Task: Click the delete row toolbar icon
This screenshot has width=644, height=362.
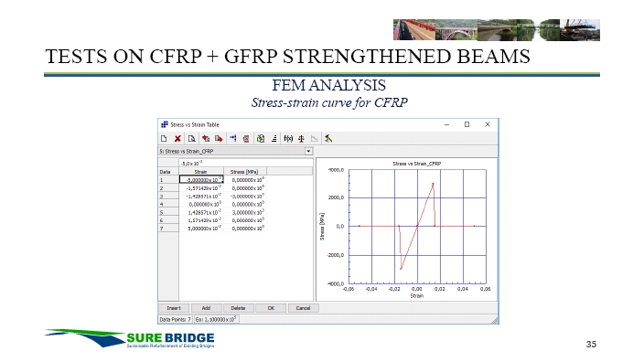Action: (246, 139)
